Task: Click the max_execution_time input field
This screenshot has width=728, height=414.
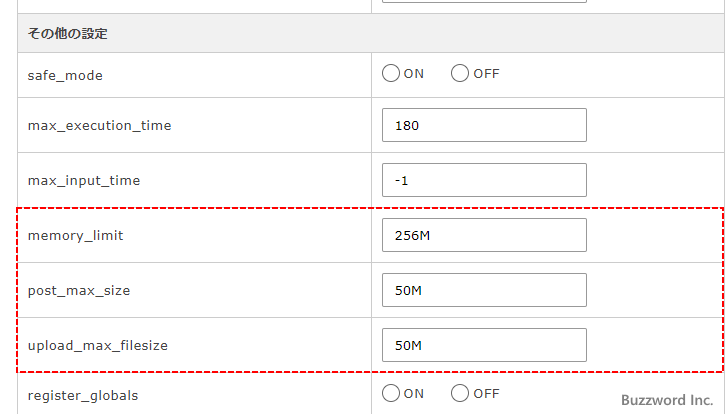Action: (484, 125)
